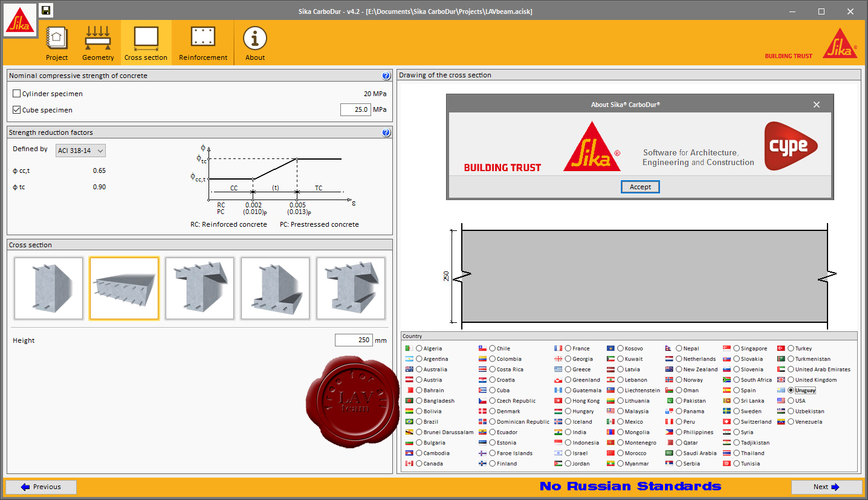Image resolution: width=868 pixels, height=500 pixels.
Task: Click the Venezuela flag icon
Action: click(x=780, y=421)
